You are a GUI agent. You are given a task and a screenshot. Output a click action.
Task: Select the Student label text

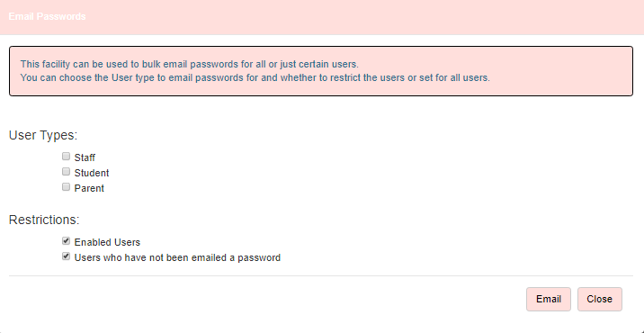(92, 173)
